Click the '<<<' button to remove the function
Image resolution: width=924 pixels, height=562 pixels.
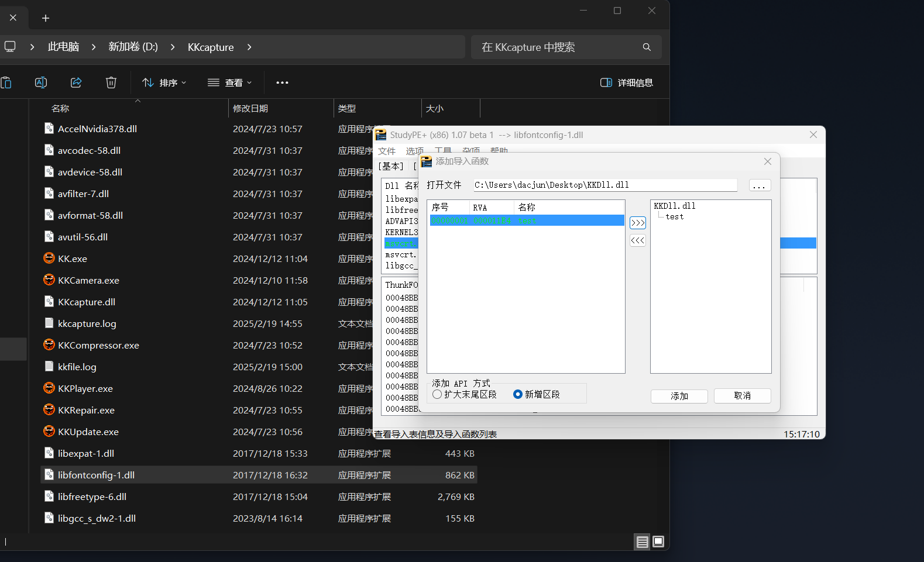638,240
